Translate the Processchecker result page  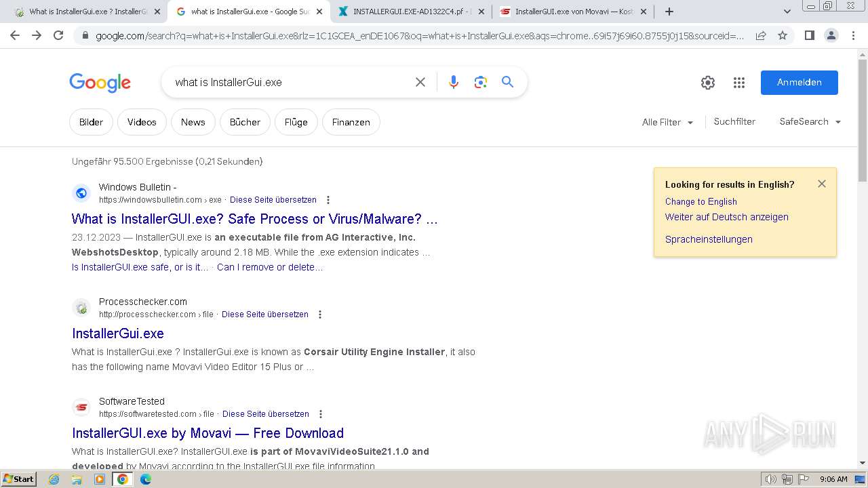(x=265, y=314)
